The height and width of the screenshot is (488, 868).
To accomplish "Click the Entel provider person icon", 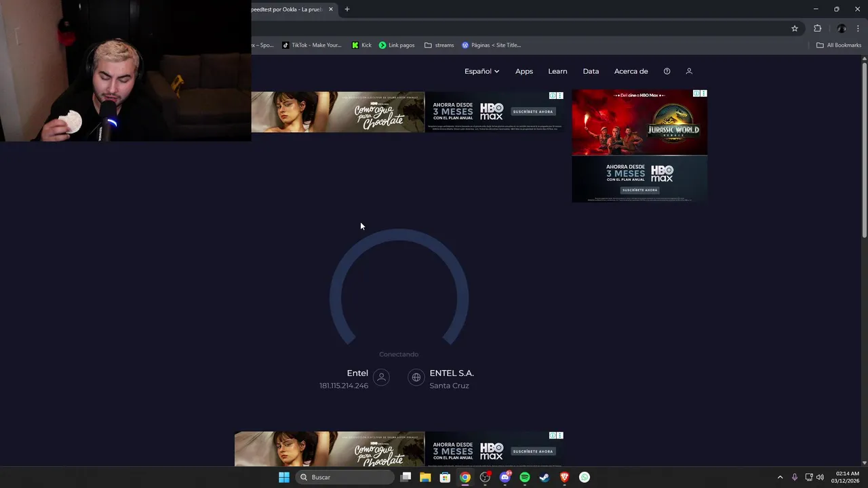I will [x=382, y=378].
